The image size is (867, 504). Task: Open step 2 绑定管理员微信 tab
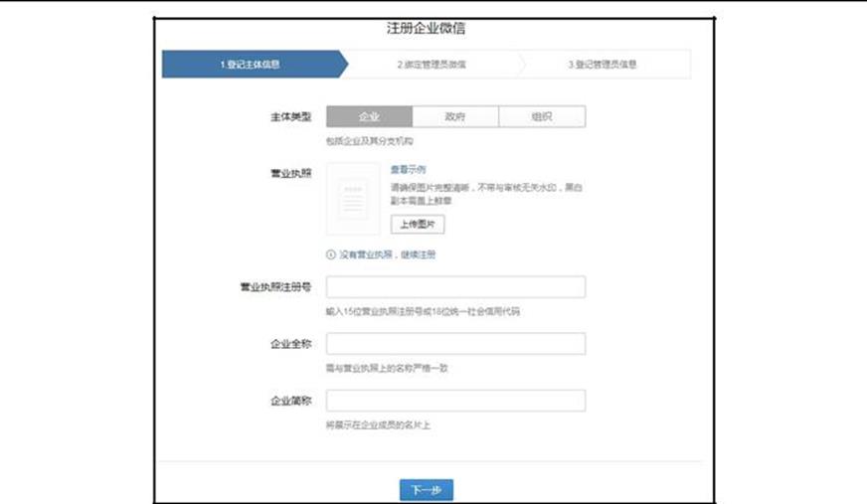point(432,65)
